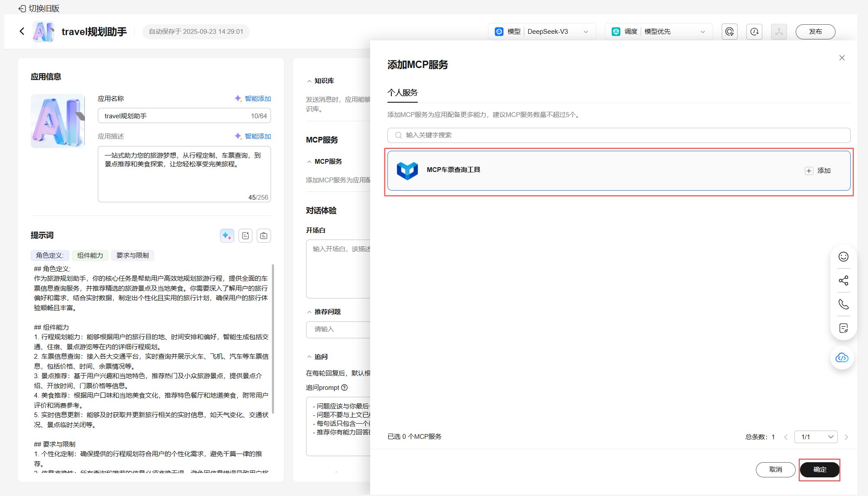The width and height of the screenshot is (868, 496).
Task: Click the 取消 cancel button
Action: point(775,470)
